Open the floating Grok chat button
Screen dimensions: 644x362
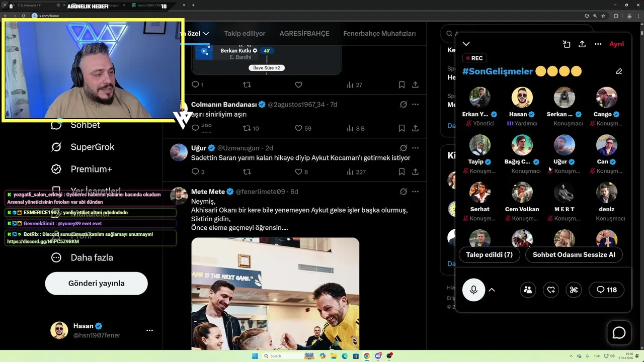pos(619,333)
